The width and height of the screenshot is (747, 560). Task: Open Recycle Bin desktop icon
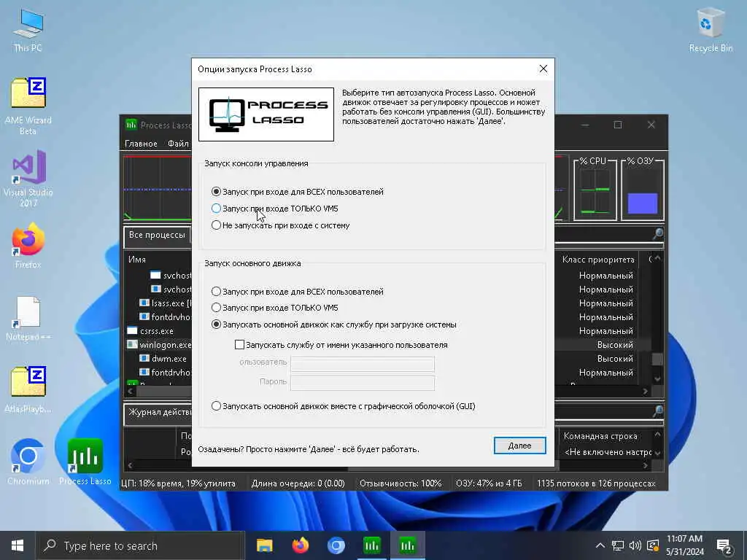[x=711, y=29]
